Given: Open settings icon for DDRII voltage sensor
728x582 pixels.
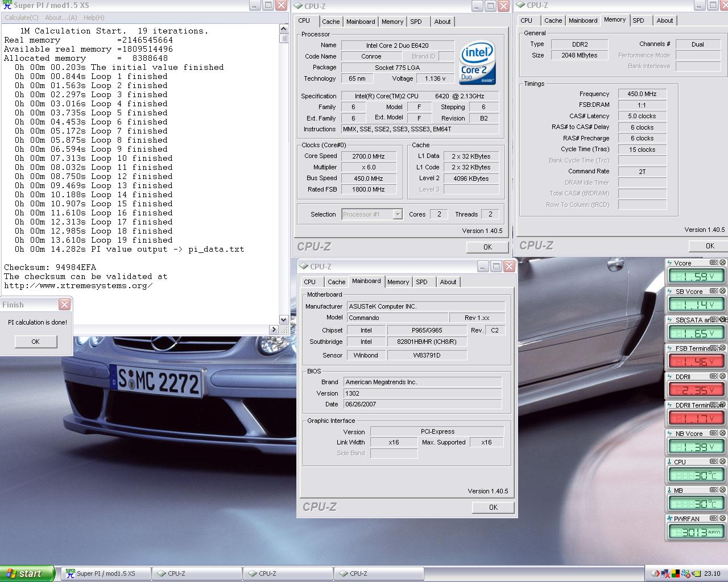Looking at the screenshot, I should 713,377.
